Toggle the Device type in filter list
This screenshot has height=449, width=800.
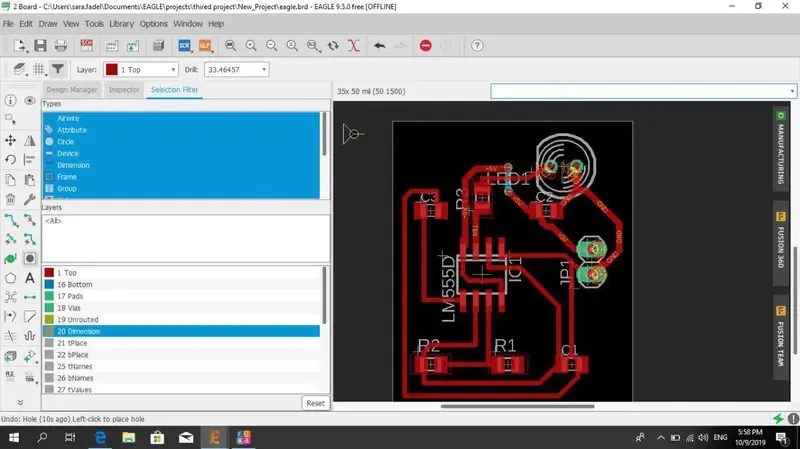[67, 153]
